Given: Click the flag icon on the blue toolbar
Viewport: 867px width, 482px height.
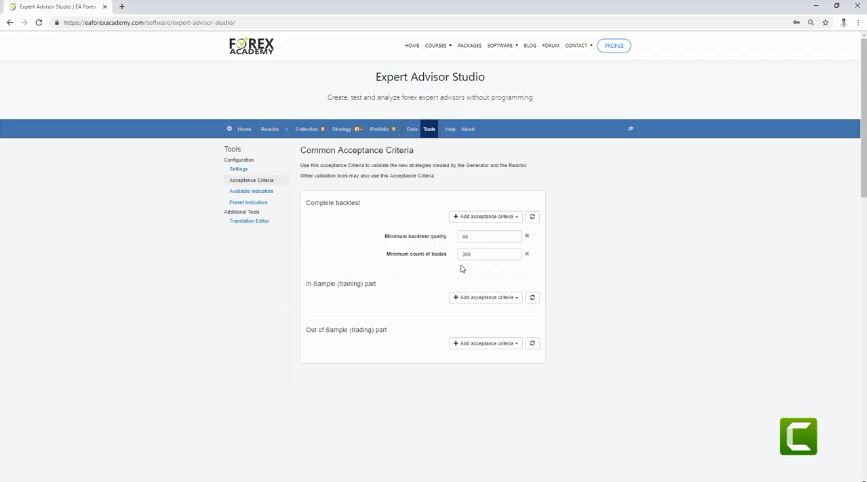Looking at the screenshot, I should [x=630, y=129].
